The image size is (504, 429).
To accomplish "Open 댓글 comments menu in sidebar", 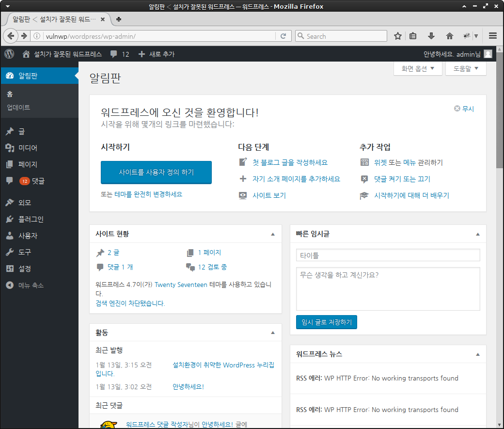I will [39, 181].
